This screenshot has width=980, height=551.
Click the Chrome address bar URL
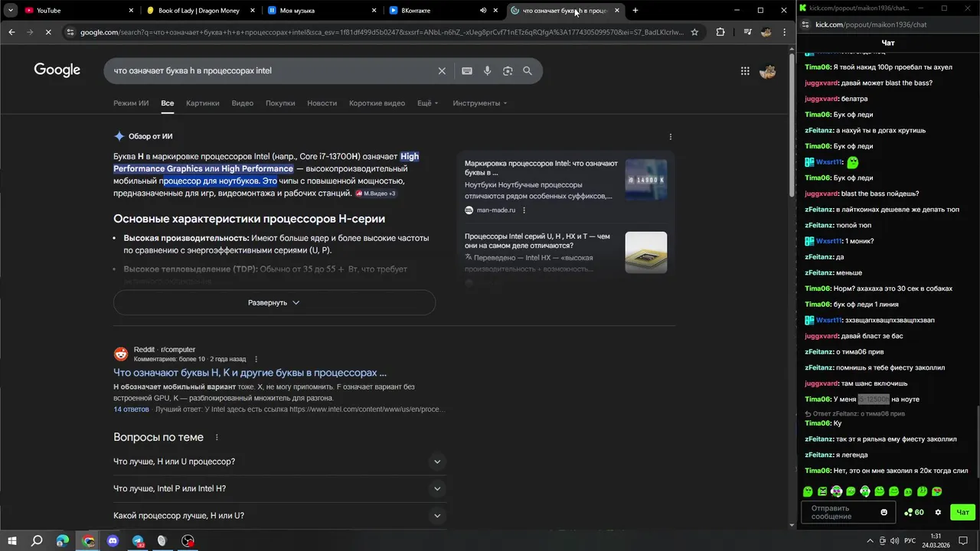(381, 32)
